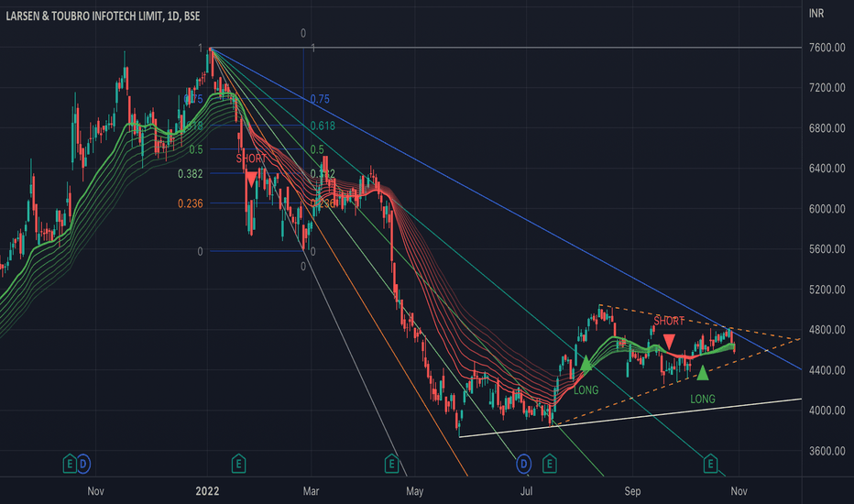Select the orange 0.236 Fibonacci label left of the SHORT arrow
This screenshot has width=854, height=504.
point(190,203)
